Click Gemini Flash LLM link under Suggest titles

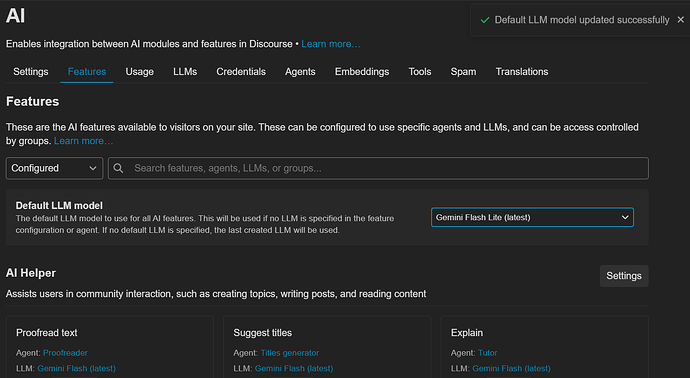[x=294, y=368]
